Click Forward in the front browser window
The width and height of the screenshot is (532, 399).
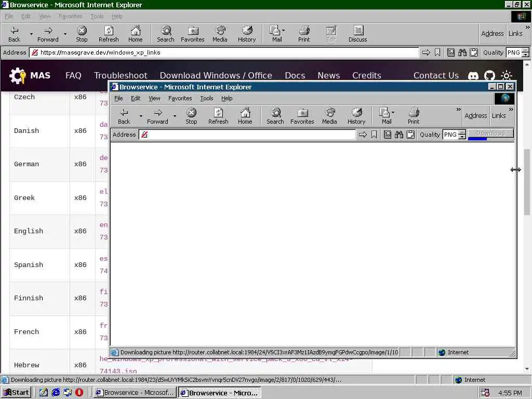pyautogui.click(x=157, y=116)
